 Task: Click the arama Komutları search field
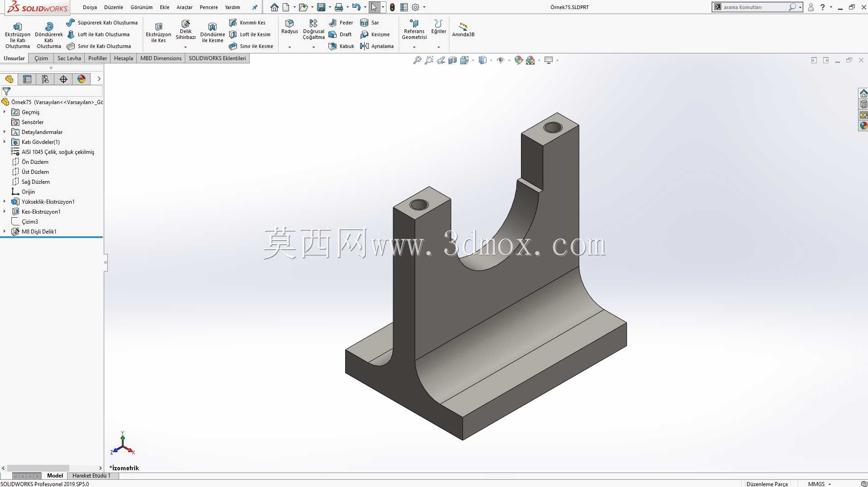752,7
